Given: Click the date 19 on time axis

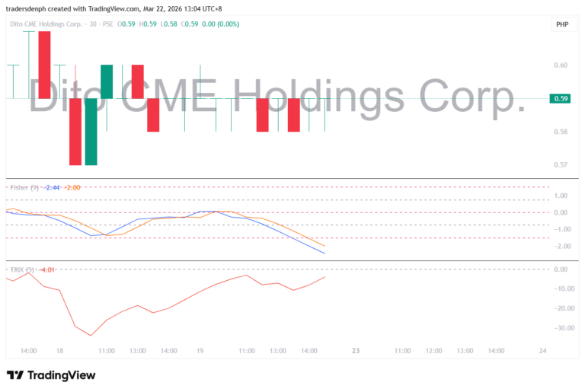Looking at the screenshot, I should coord(200,351).
